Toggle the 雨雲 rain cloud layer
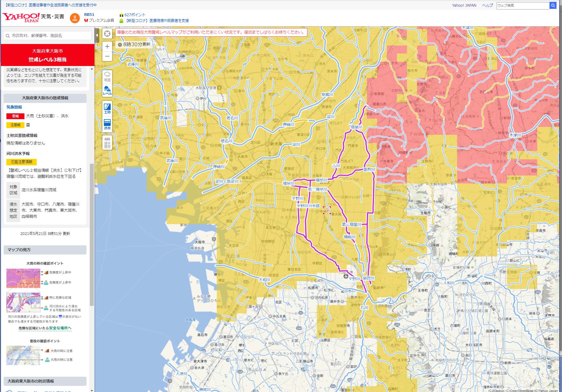The width and height of the screenshot is (562, 392). pos(107,76)
